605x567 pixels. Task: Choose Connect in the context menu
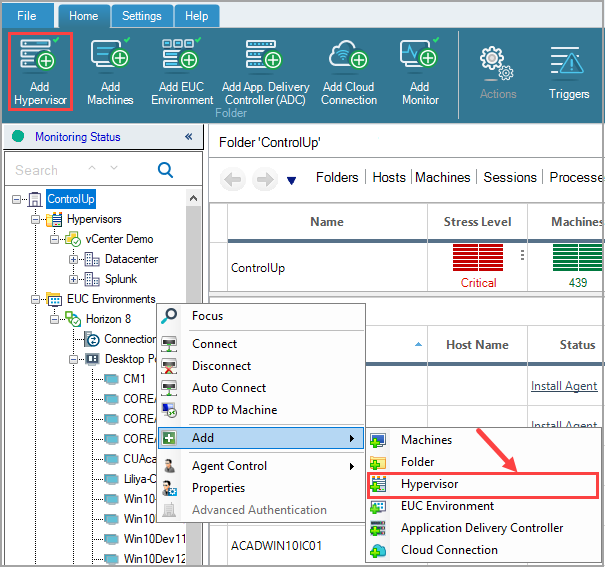[x=261, y=344]
